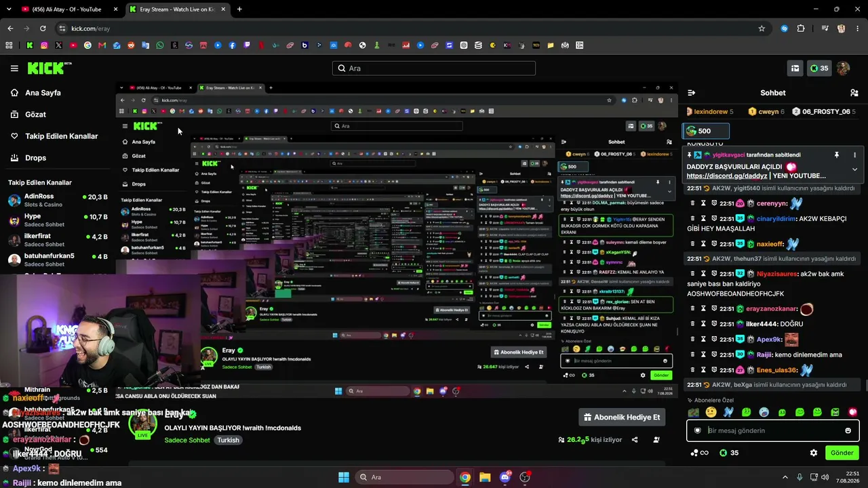Open chat identity shield in input box
Viewport: 868px width, 488px height.
click(697, 430)
